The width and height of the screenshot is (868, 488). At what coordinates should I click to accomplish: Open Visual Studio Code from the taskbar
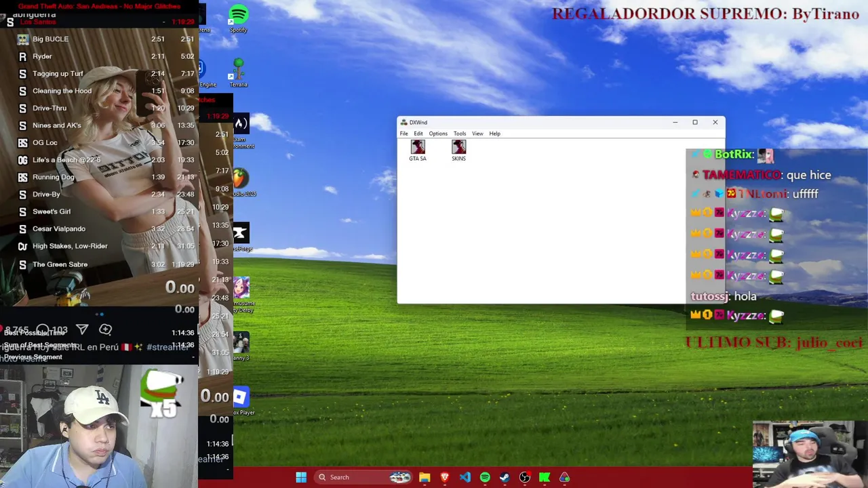(465, 477)
